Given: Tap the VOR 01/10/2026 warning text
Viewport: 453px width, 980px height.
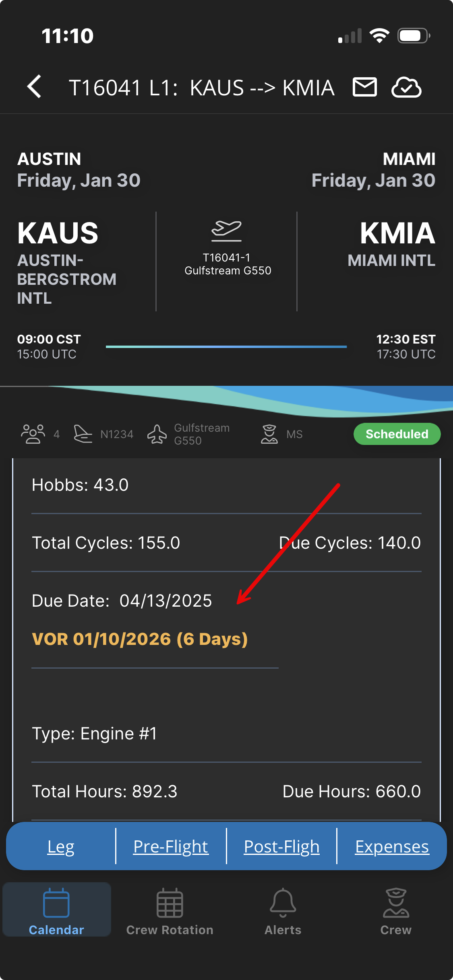Looking at the screenshot, I should [140, 639].
